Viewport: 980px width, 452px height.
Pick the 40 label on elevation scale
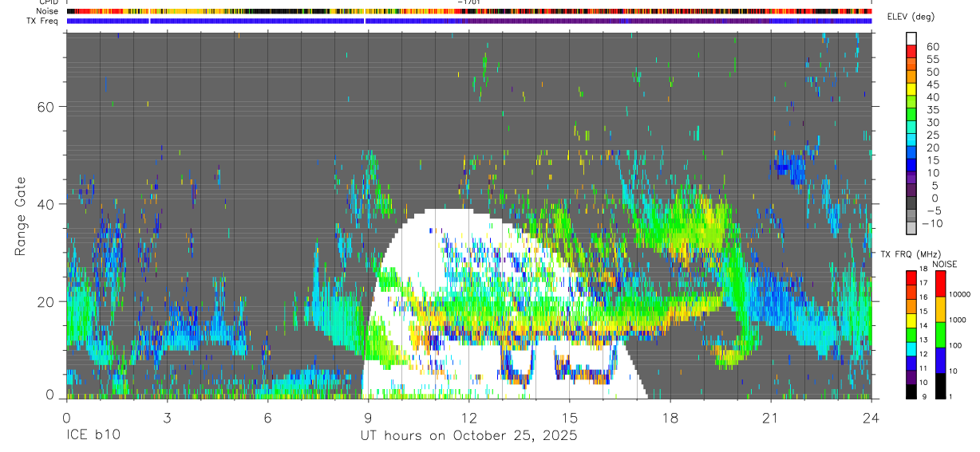pos(932,97)
